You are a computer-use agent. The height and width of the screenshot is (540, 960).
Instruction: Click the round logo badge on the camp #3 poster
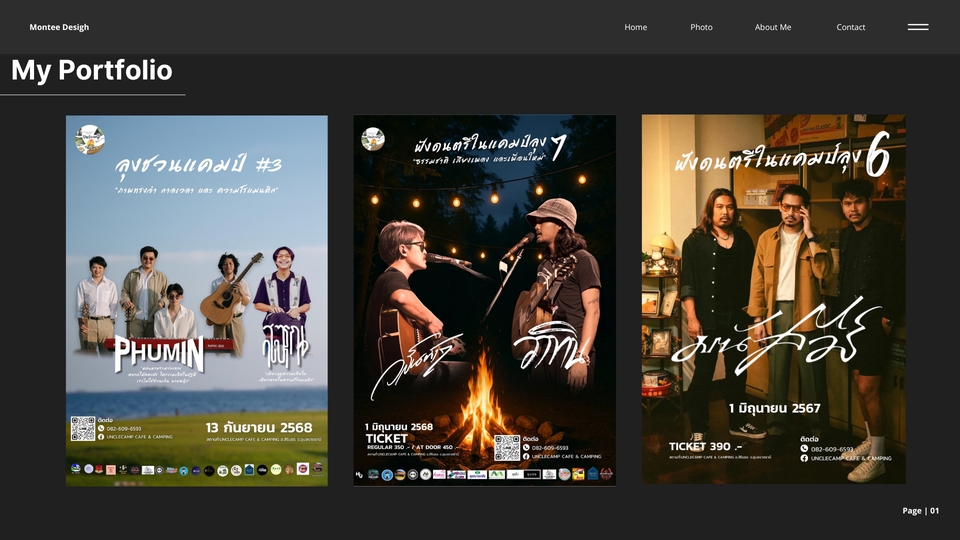[90, 140]
